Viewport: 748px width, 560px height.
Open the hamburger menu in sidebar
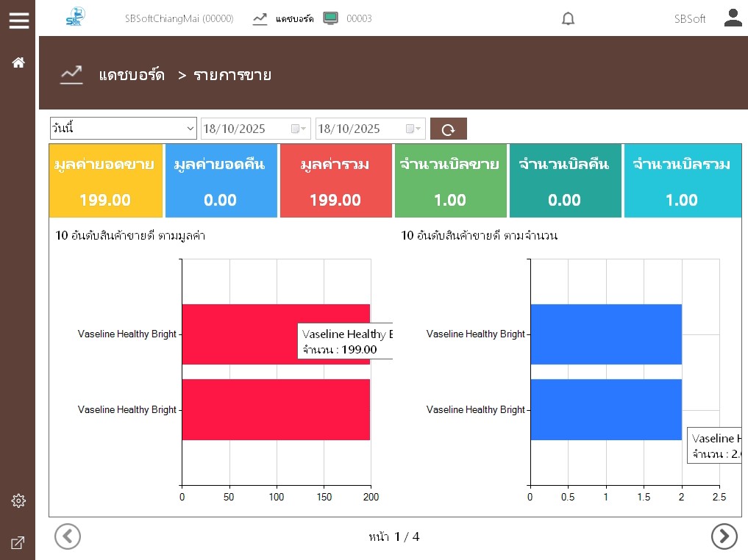tap(18, 21)
